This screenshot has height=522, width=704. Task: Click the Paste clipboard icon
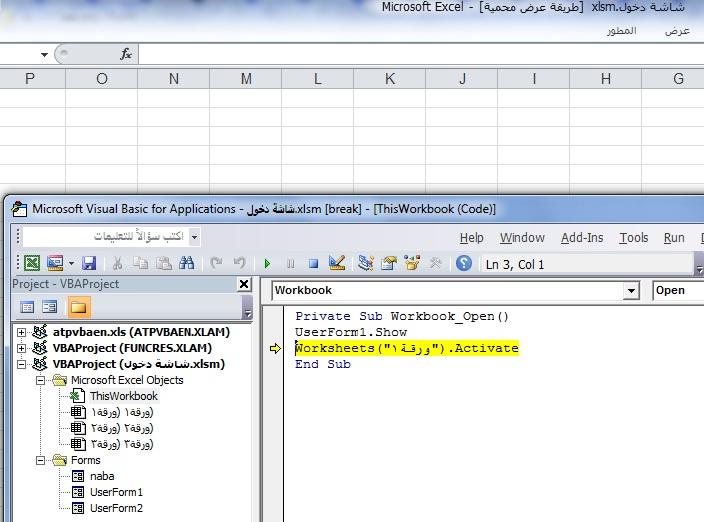(x=163, y=263)
